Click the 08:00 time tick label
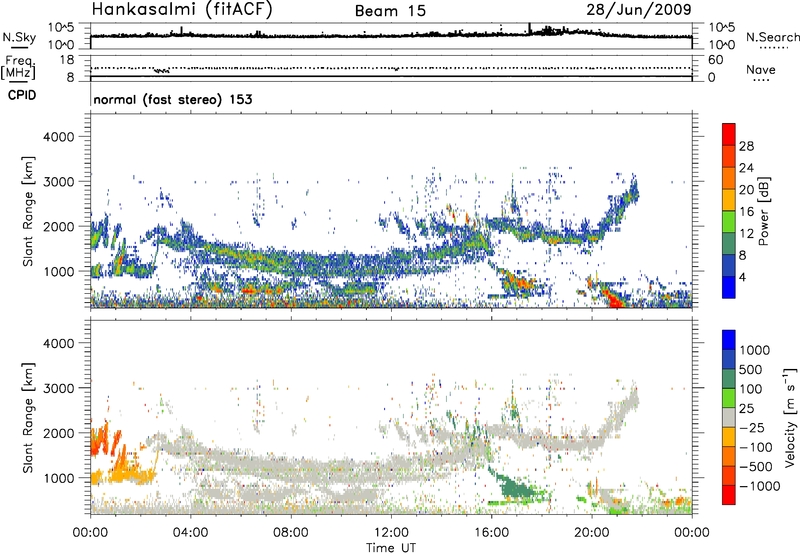This screenshot has width=800, height=554. point(291,533)
